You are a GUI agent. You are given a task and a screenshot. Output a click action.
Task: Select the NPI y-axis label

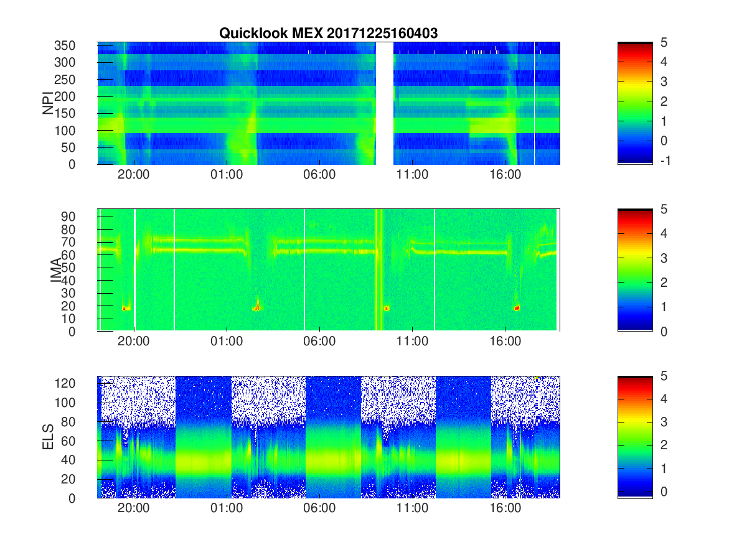pos(48,103)
